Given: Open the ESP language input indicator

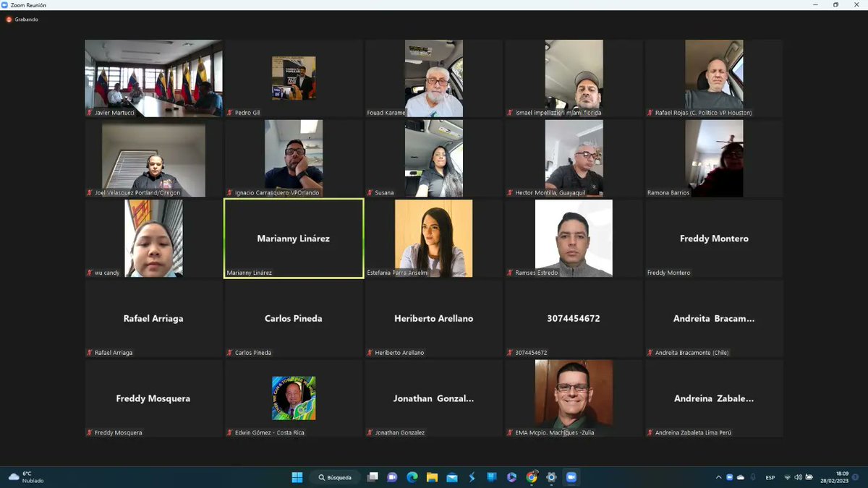Looking at the screenshot, I should [770, 477].
